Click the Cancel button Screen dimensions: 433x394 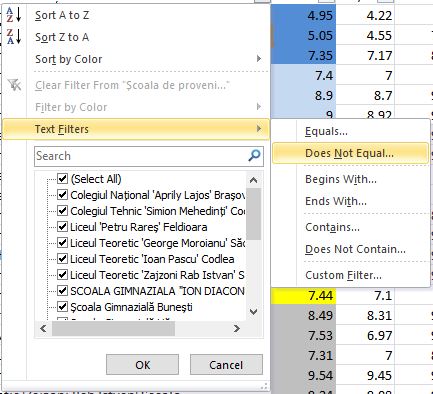[x=226, y=365]
